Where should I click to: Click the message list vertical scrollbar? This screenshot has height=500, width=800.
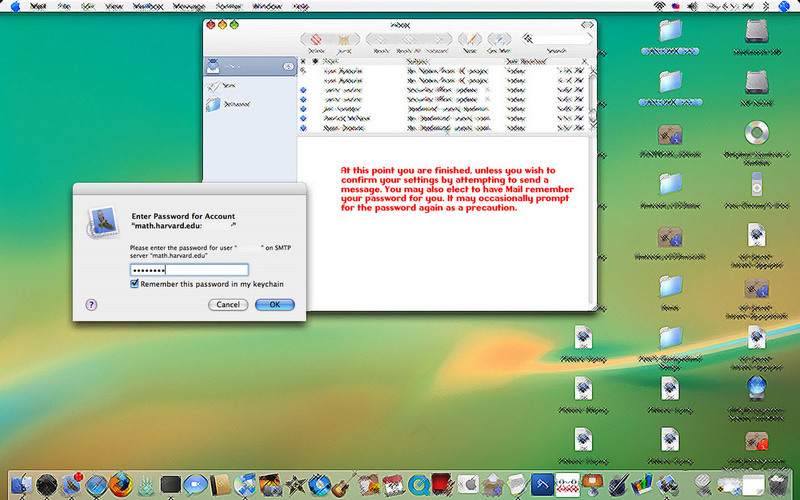[x=594, y=95]
